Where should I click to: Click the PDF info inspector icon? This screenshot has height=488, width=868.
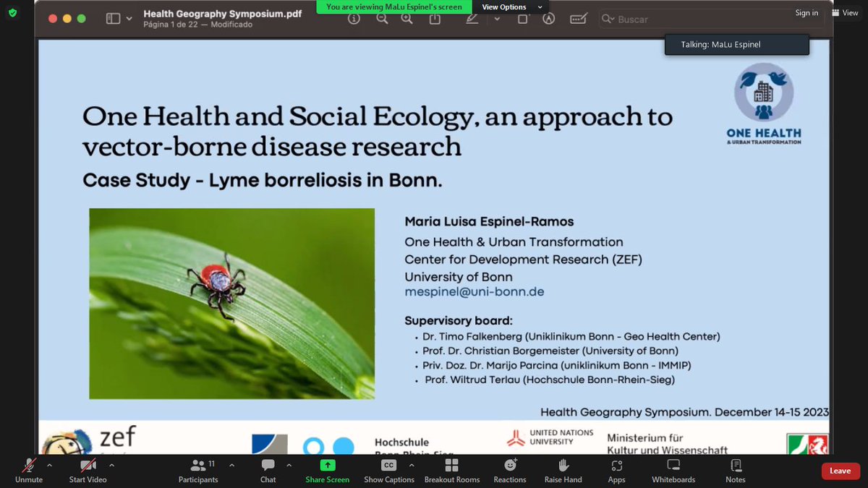click(354, 19)
